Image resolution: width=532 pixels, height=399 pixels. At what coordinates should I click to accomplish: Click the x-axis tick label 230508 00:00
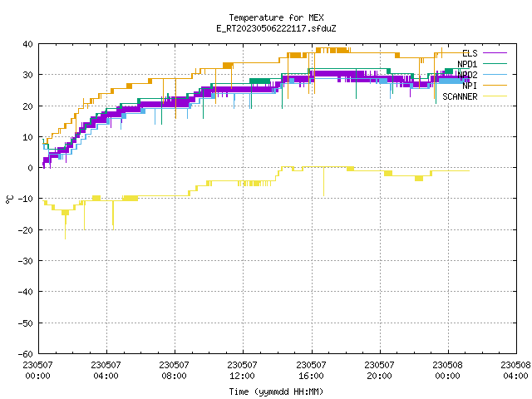pyautogui.click(x=447, y=370)
